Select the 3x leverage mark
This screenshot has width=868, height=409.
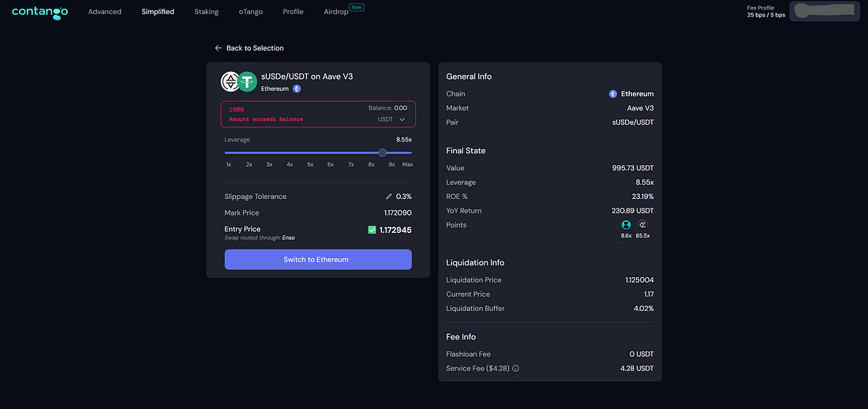(x=269, y=164)
